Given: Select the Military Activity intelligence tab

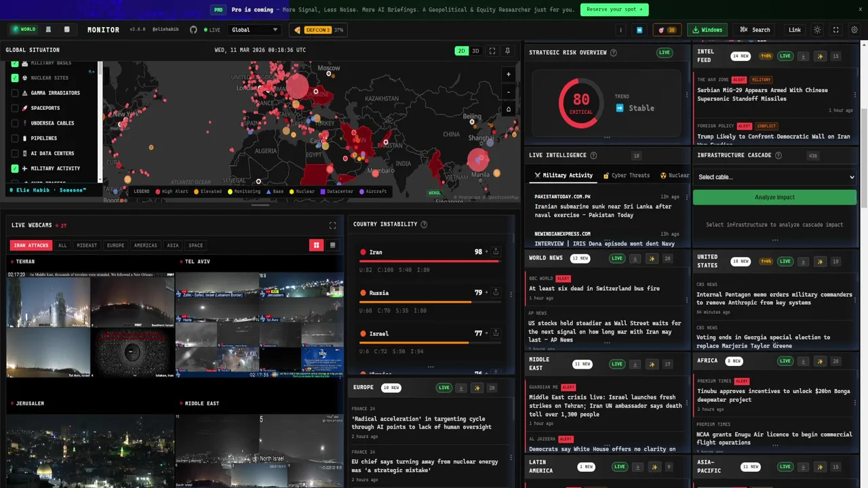Looking at the screenshot, I should click(564, 176).
